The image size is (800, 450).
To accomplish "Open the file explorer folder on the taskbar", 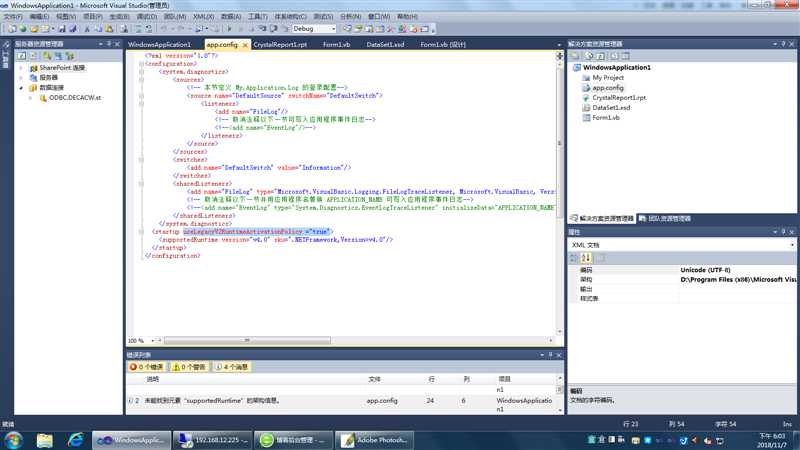I will click(x=44, y=440).
